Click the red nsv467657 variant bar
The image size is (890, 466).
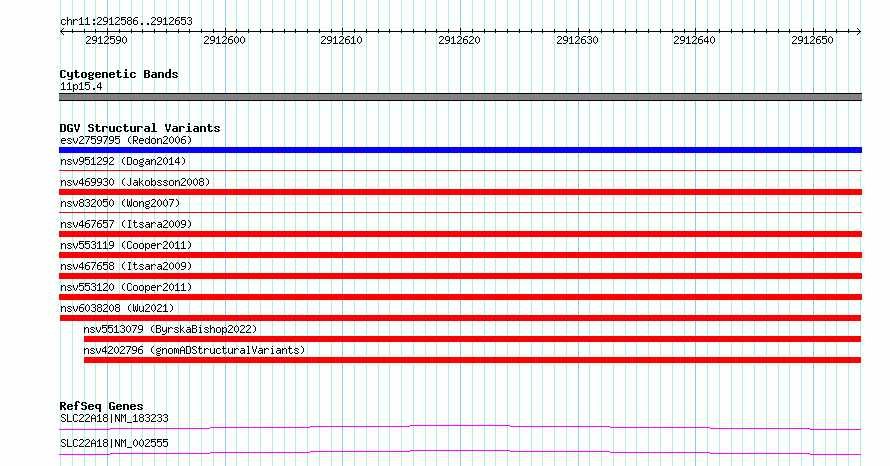pyautogui.click(x=460, y=234)
